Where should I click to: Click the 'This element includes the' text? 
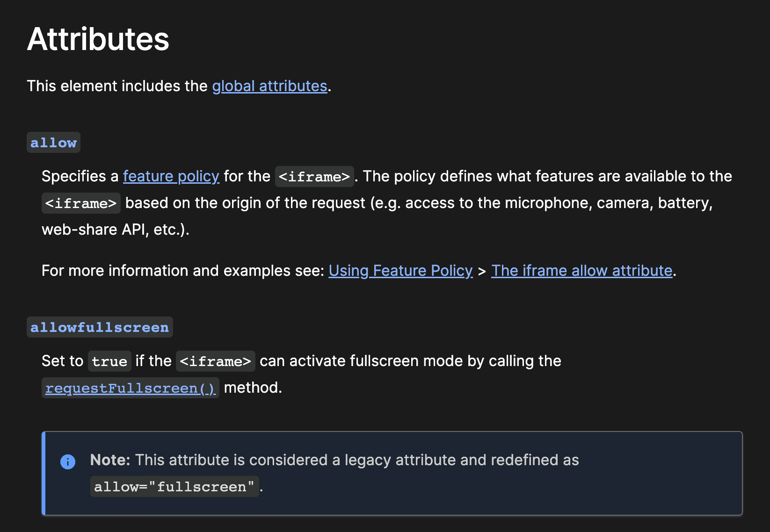point(117,86)
